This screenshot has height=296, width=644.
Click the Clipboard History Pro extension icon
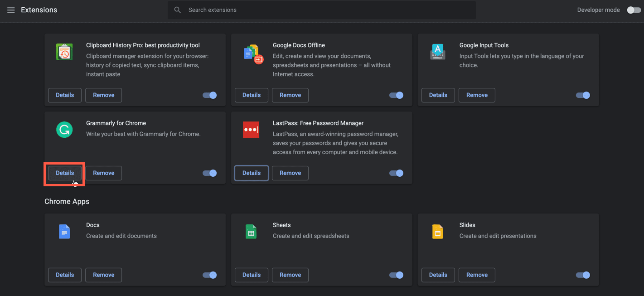pos(64,52)
